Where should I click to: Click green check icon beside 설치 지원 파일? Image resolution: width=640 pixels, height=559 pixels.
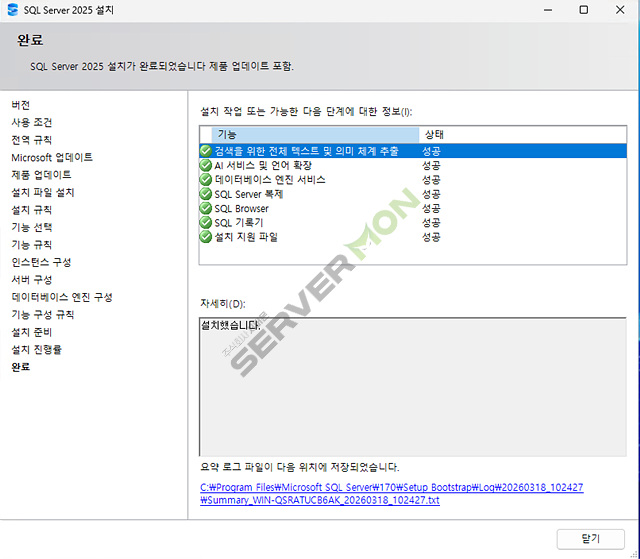click(x=206, y=237)
